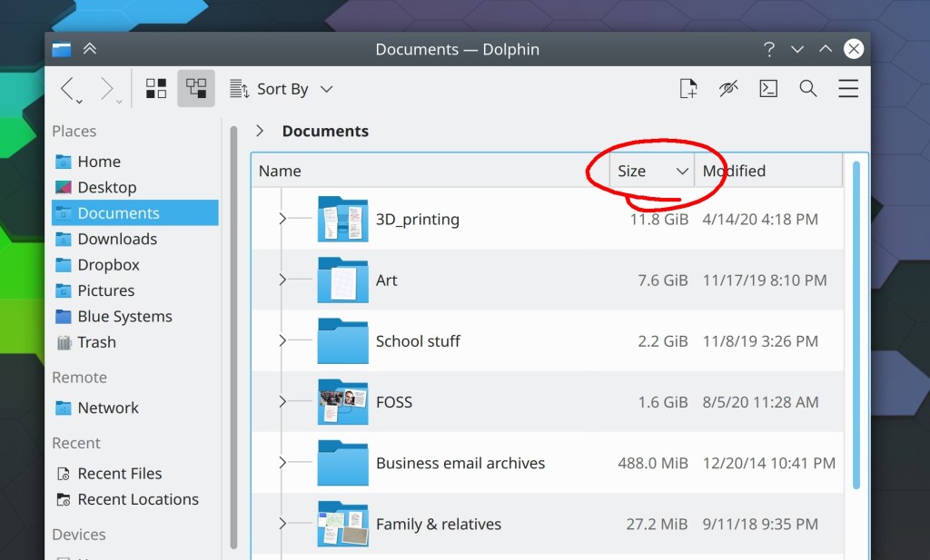This screenshot has height=560, width=930.
Task: Click the file list vertical scrollbar
Action: pyautogui.click(x=856, y=363)
